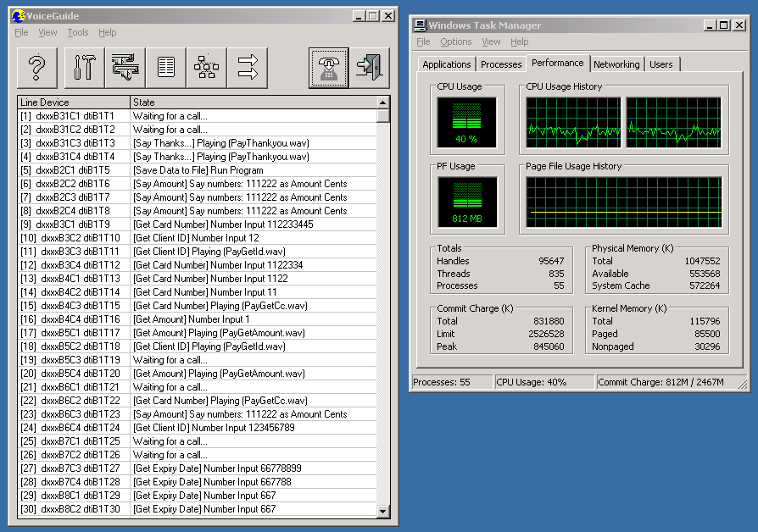Click the Page File Usage History graph
The image size is (758, 532).
coord(623,202)
